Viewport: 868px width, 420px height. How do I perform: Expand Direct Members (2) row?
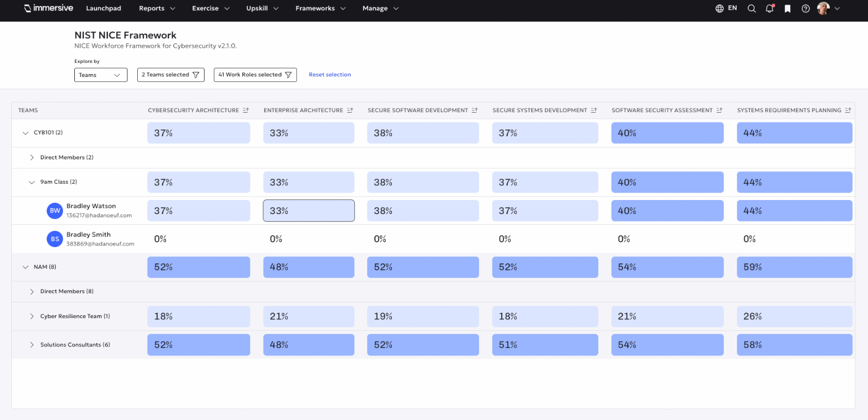coord(32,158)
